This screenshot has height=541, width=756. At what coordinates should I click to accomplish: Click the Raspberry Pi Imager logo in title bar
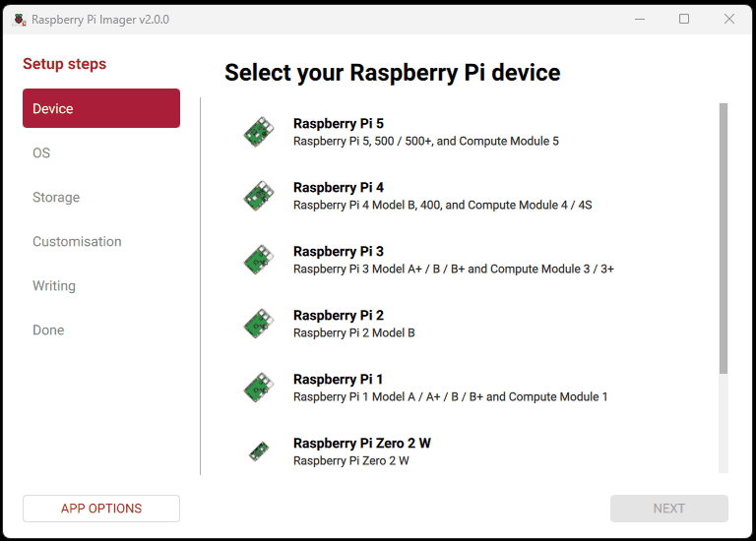[20, 20]
